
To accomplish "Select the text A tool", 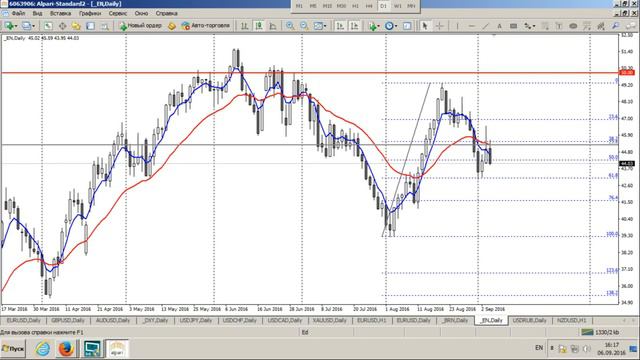I will point(499,26).
